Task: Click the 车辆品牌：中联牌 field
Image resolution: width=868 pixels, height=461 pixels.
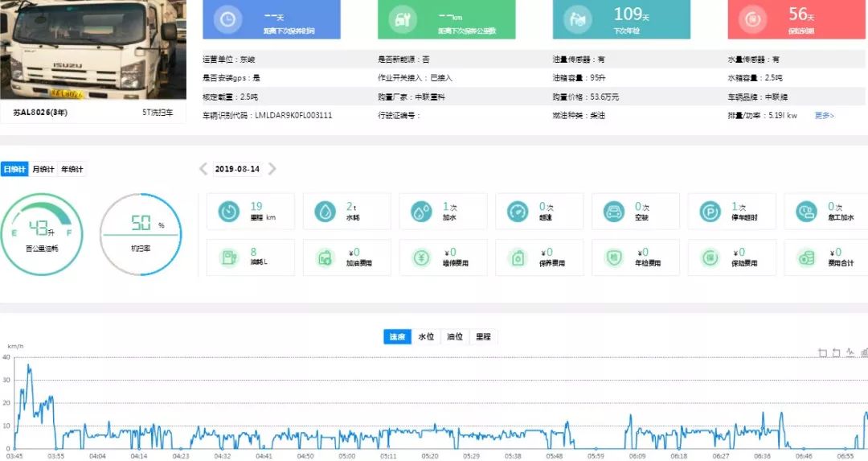Action: [x=757, y=97]
